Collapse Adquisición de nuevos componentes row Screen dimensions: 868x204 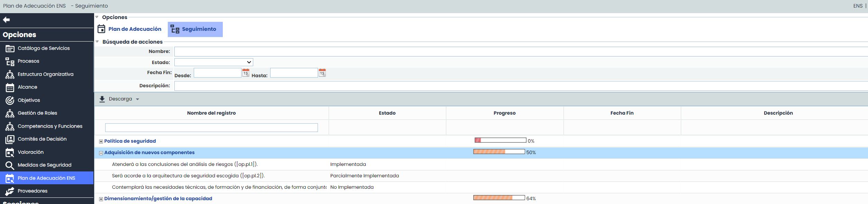(x=101, y=153)
